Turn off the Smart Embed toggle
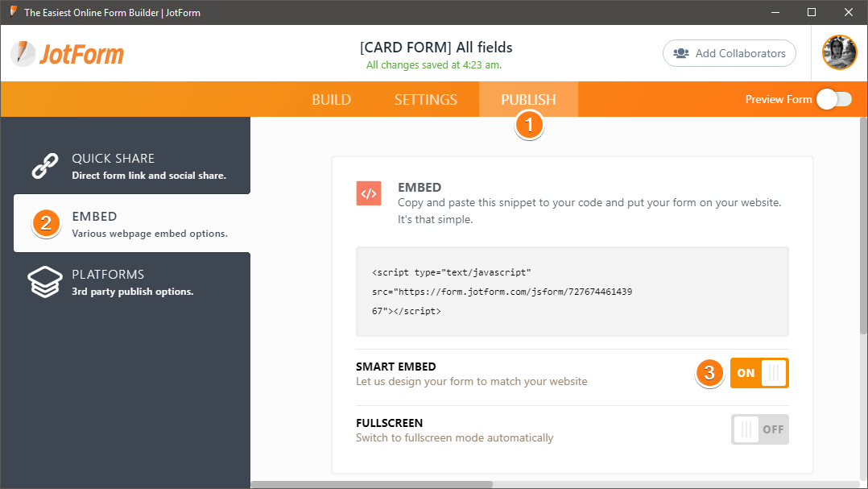The width and height of the screenshot is (868, 489). pyautogui.click(x=759, y=373)
